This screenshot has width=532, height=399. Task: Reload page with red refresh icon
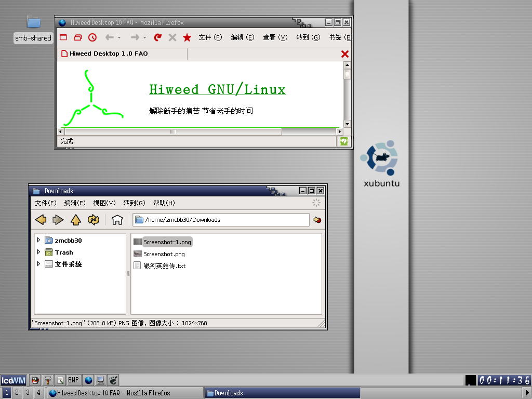pyautogui.click(x=158, y=37)
